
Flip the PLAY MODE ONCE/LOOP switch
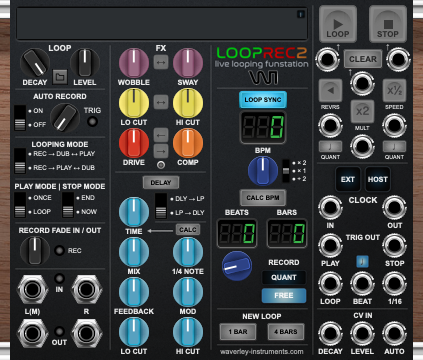pos(20,205)
